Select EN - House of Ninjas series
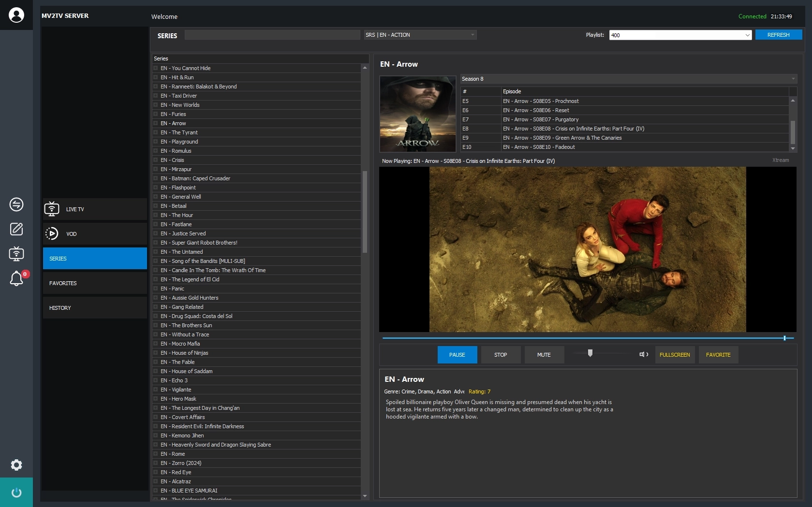This screenshot has height=507, width=812. [257, 353]
